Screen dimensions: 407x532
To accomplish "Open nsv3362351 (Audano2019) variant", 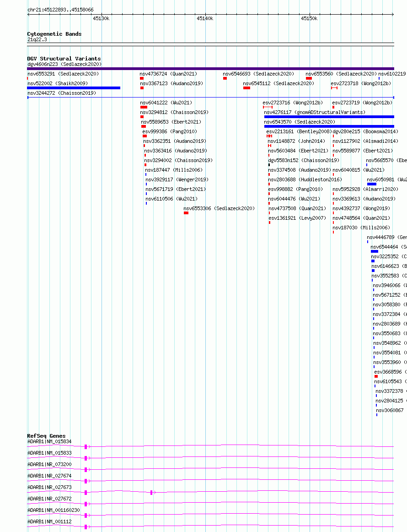I will pyautogui.click(x=175, y=141).
